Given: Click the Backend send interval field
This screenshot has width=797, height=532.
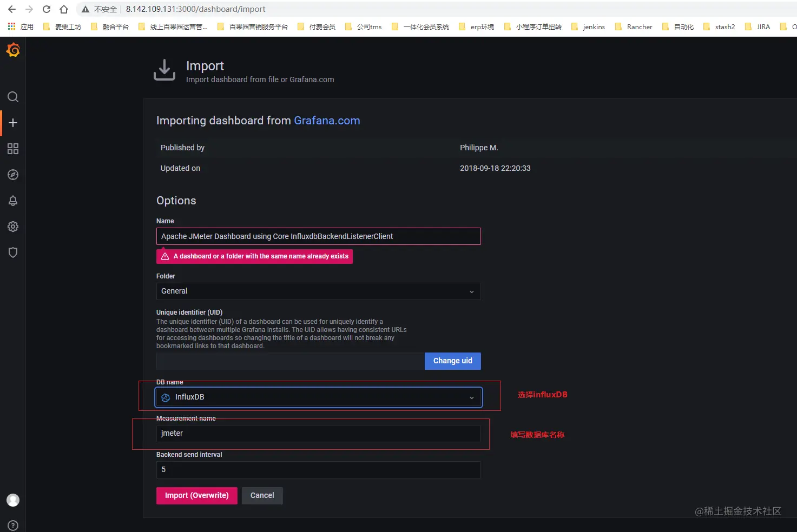Looking at the screenshot, I should point(318,470).
